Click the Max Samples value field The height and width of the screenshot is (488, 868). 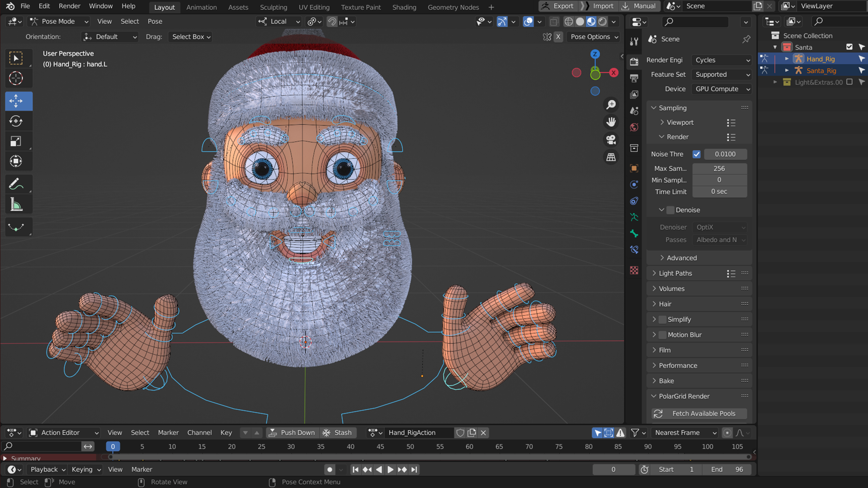pos(719,169)
